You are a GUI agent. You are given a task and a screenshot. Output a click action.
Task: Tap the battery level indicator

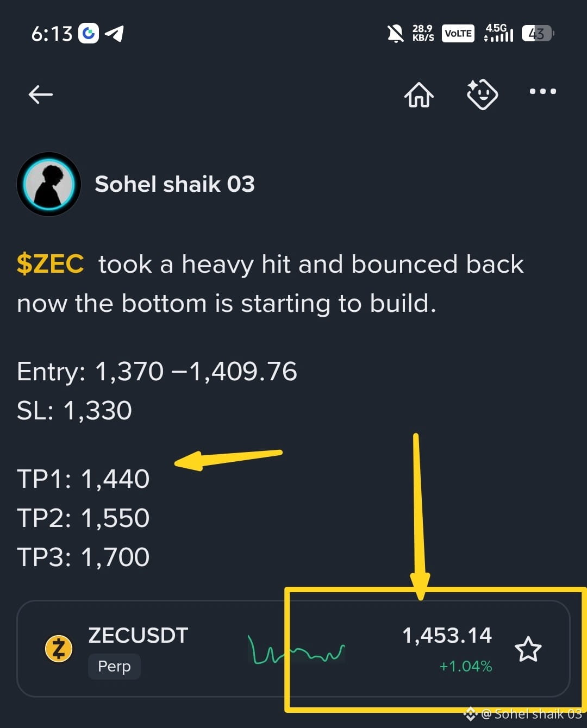tap(538, 34)
